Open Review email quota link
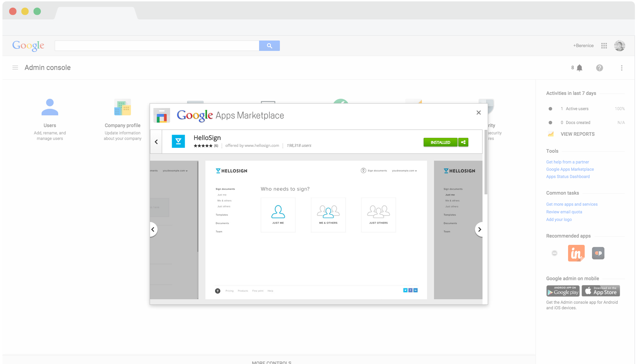 [x=564, y=212]
